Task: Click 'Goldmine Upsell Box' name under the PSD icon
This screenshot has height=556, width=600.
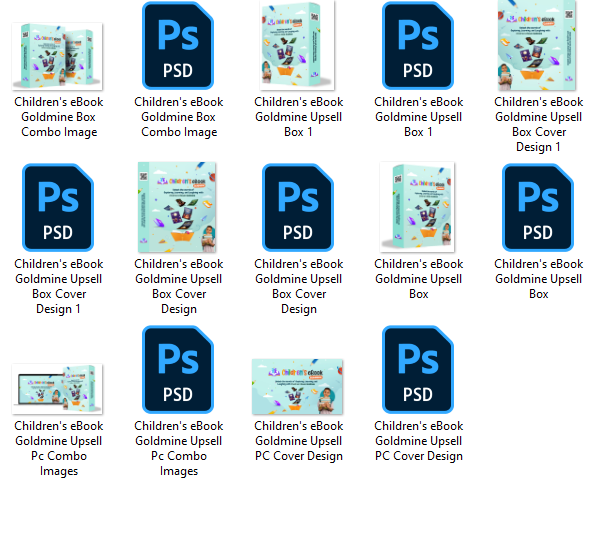Action: pyautogui.click(x=538, y=279)
